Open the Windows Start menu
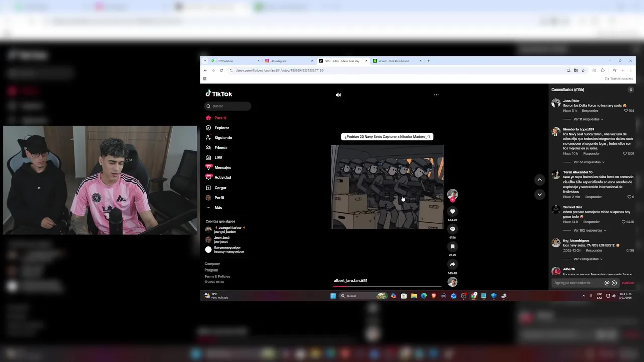644x362 pixels. pyautogui.click(x=333, y=296)
